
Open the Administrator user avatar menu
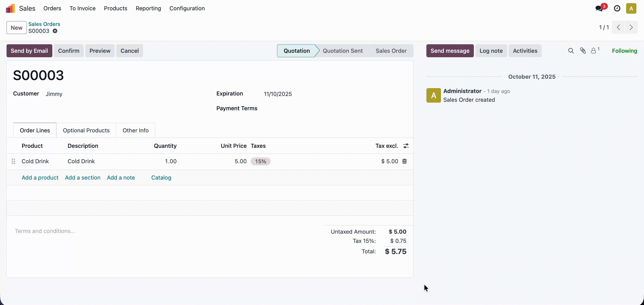pos(631,8)
